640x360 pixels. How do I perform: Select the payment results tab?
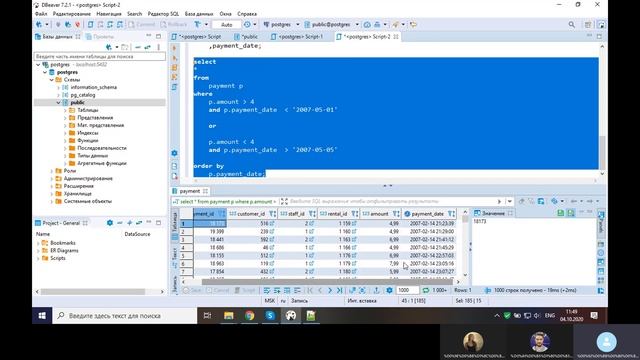click(190, 191)
